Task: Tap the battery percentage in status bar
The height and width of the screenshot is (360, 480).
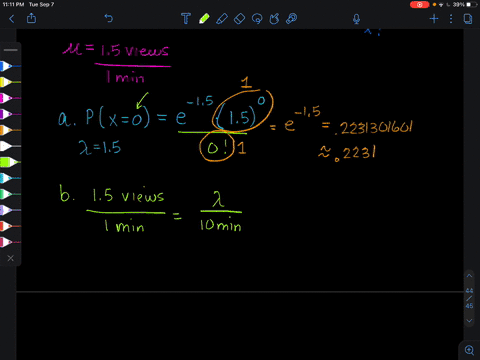Action: (x=458, y=5)
